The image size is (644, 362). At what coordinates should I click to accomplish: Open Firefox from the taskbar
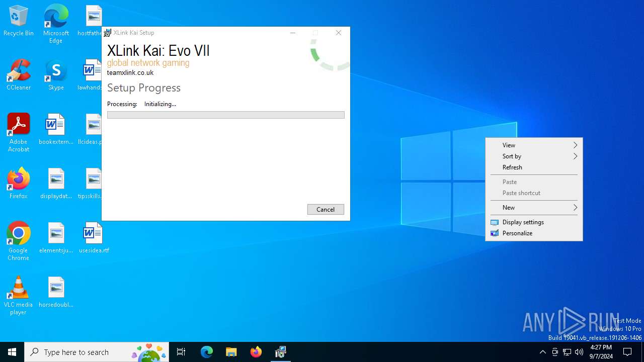tap(256, 352)
